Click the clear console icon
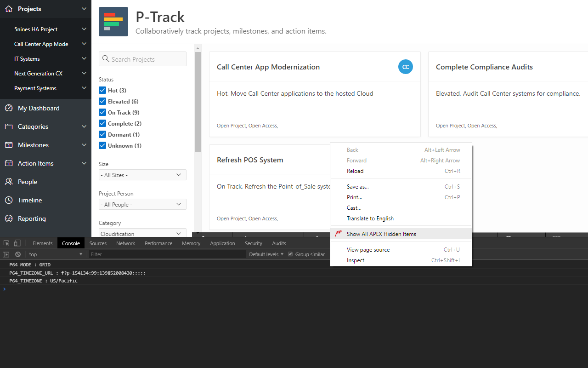Screen dimensions: 588x368 (x=18, y=254)
